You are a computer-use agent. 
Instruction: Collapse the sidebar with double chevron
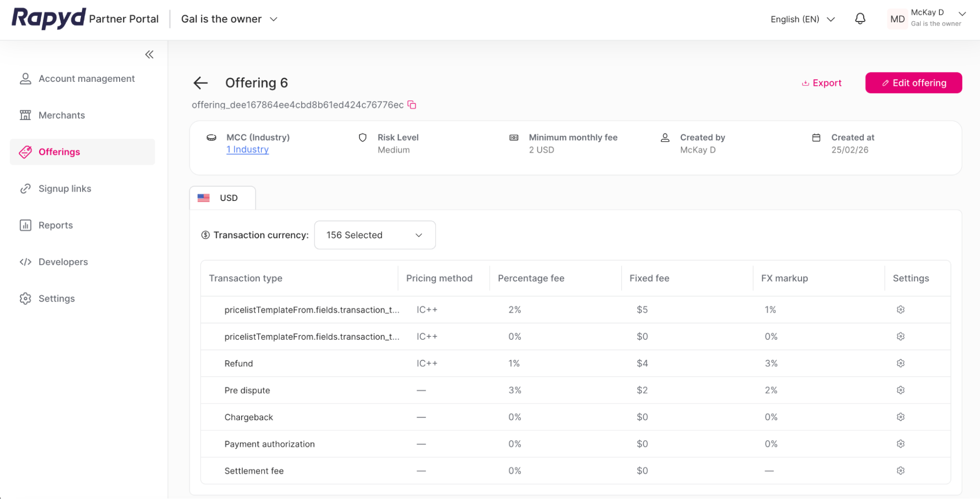(x=149, y=54)
